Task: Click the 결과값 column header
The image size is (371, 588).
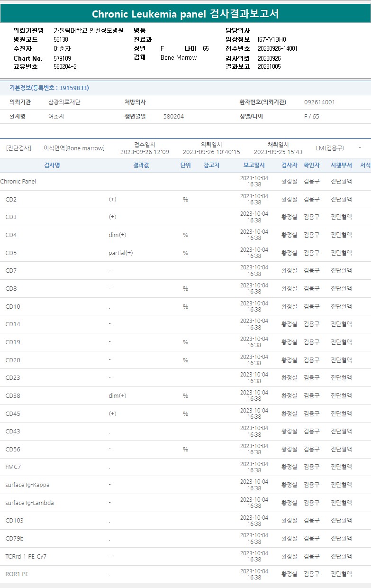Action: tap(141, 165)
